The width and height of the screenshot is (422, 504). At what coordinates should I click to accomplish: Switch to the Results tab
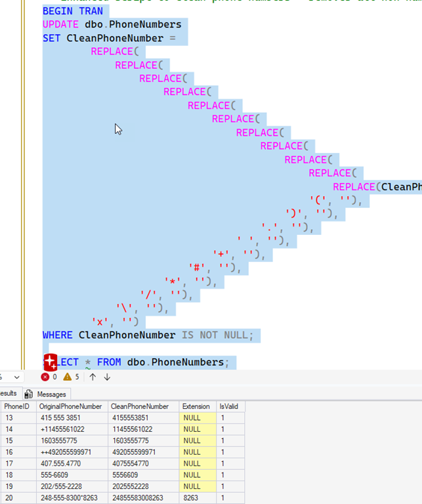click(9, 394)
